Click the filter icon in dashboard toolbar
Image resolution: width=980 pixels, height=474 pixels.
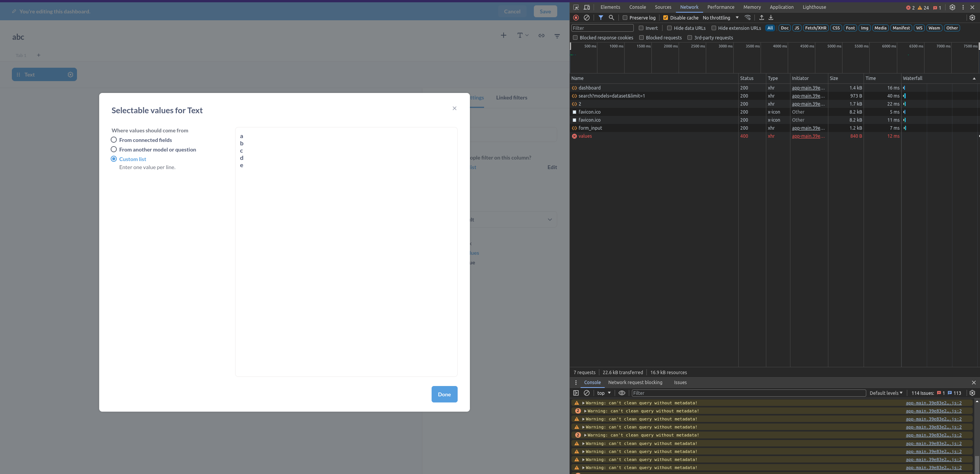pos(557,36)
